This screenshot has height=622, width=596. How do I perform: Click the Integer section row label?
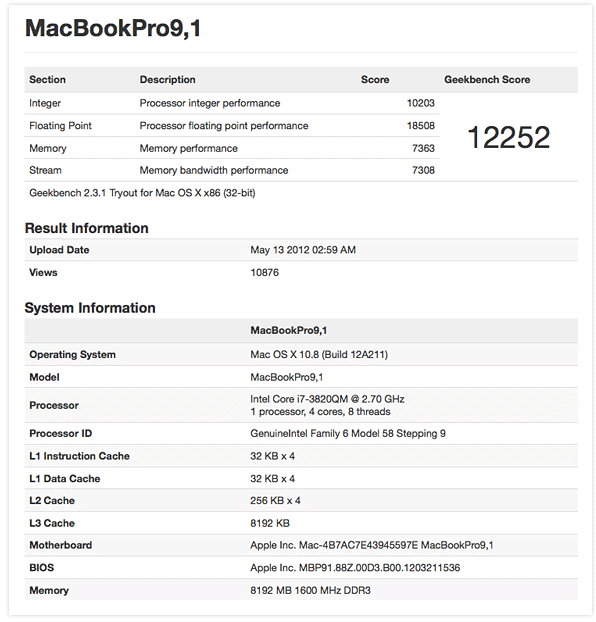(45, 104)
